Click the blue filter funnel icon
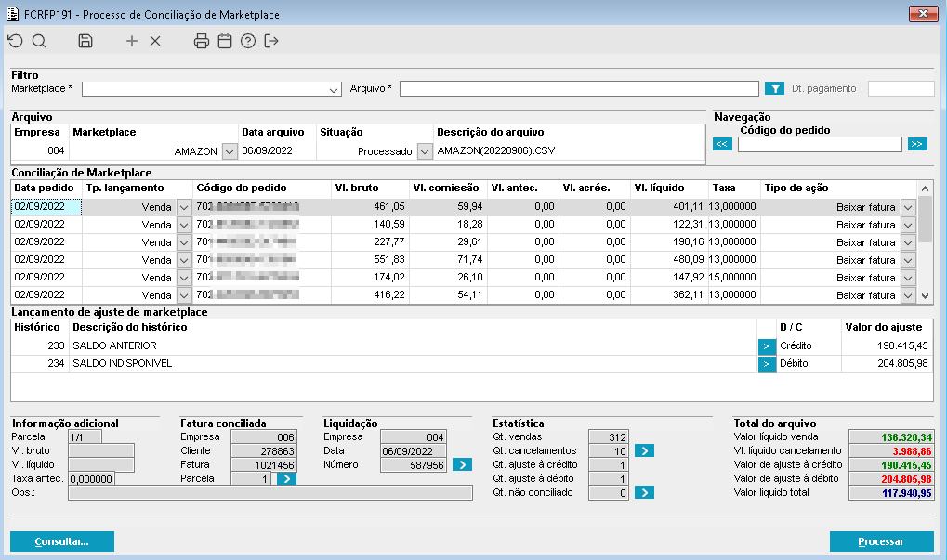 click(x=774, y=89)
